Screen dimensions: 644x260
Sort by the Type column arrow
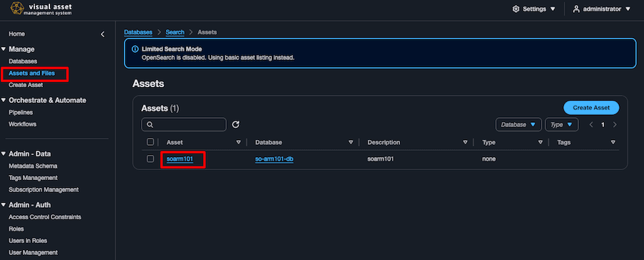coord(540,142)
